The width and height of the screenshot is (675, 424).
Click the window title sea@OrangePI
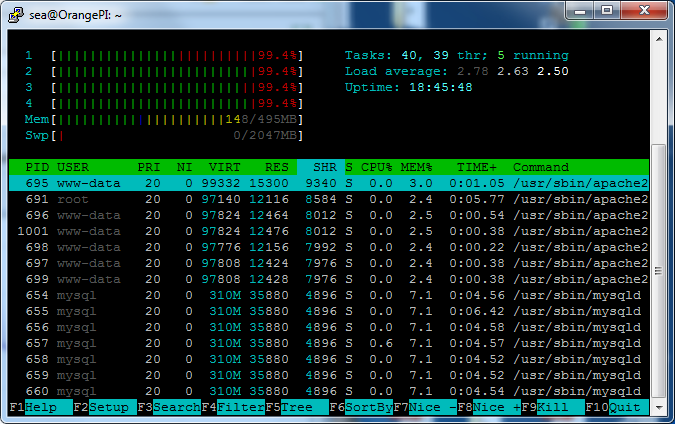click(x=75, y=15)
